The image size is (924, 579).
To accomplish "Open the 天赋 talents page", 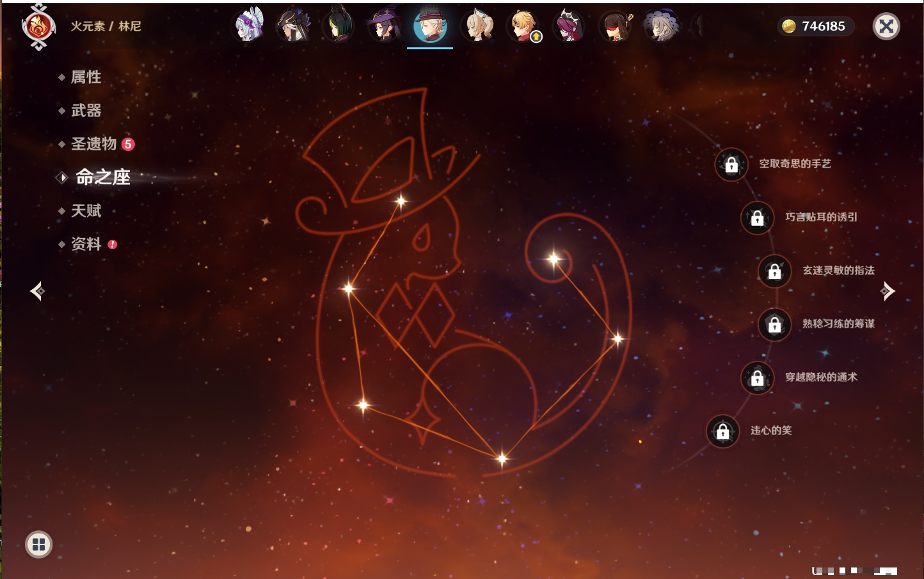I will 86,210.
